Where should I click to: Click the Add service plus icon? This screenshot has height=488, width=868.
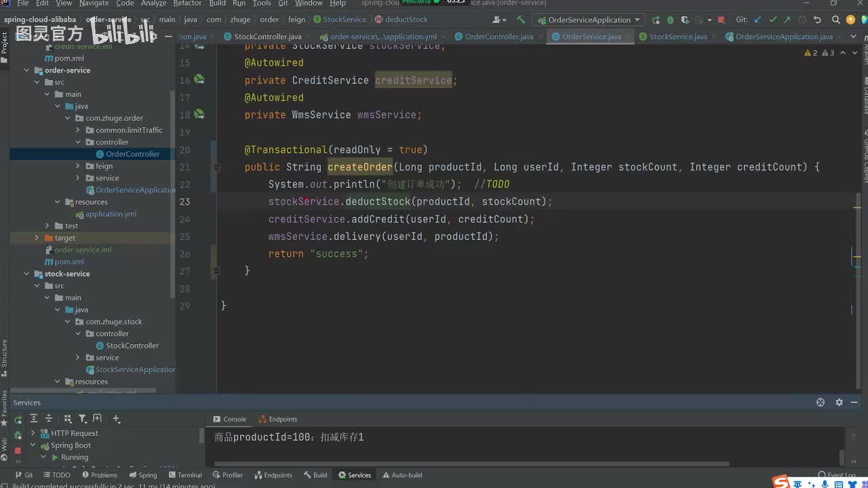[x=116, y=418]
